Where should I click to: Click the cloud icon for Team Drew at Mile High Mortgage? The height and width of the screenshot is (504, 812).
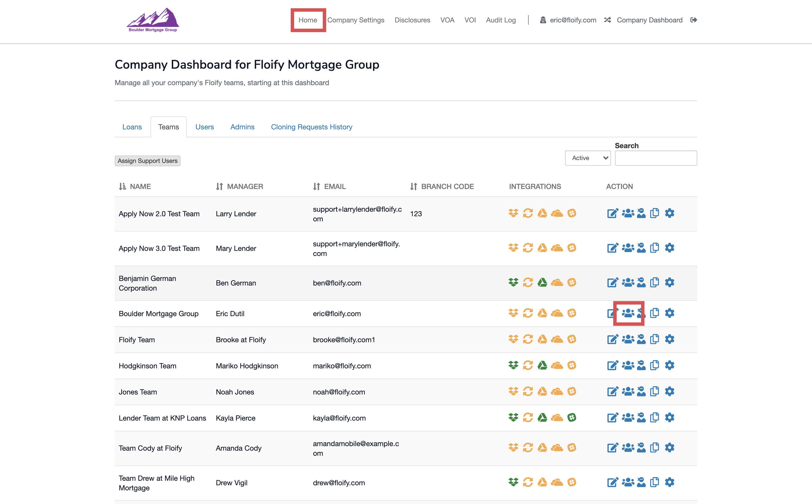(x=556, y=482)
